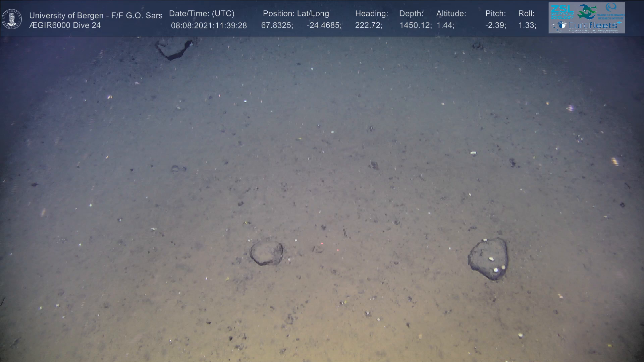Click the latitude value 67.8325

click(277, 25)
